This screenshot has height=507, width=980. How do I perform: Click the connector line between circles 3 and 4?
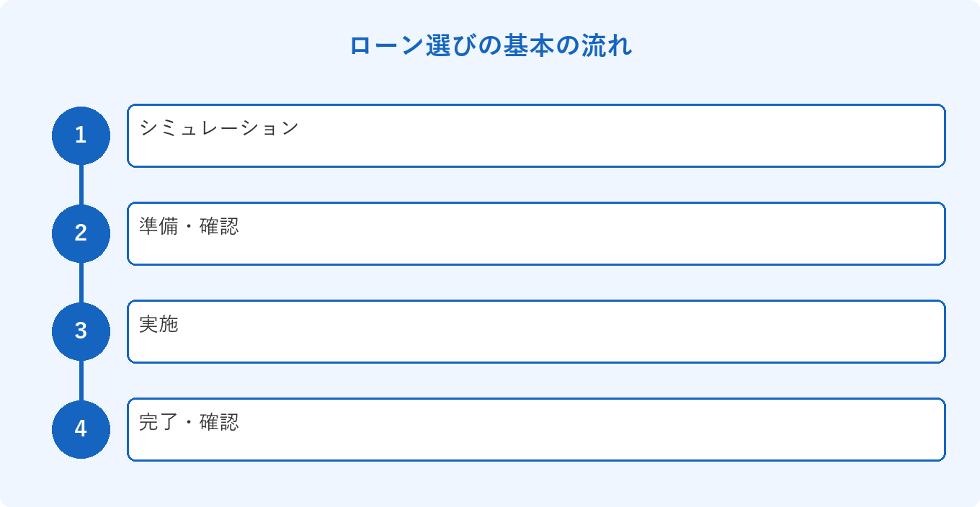pos(81,380)
